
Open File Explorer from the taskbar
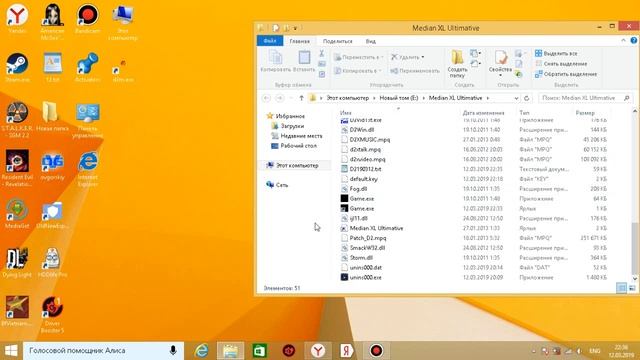(x=230, y=351)
